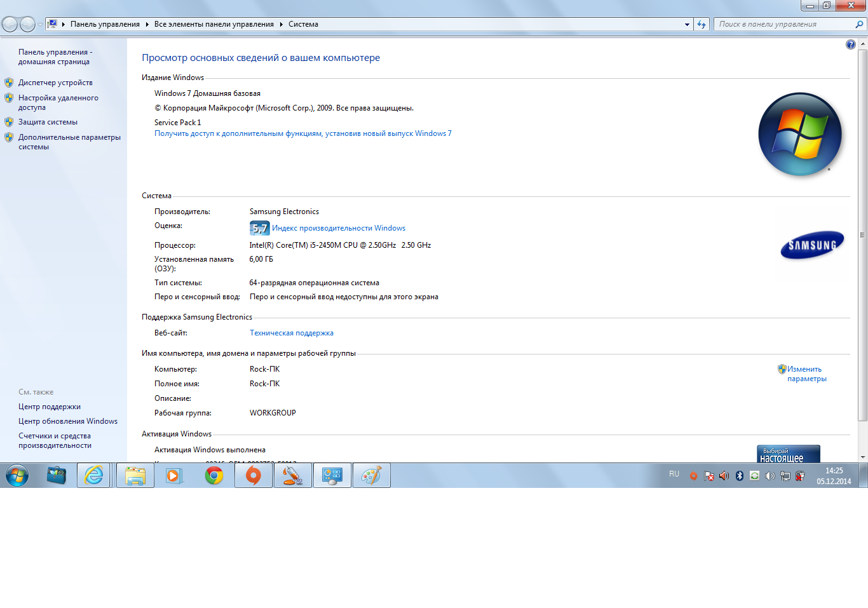The width and height of the screenshot is (868, 608).
Task: Go to Панель управления домашняя страница
Action: click(55, 57)
